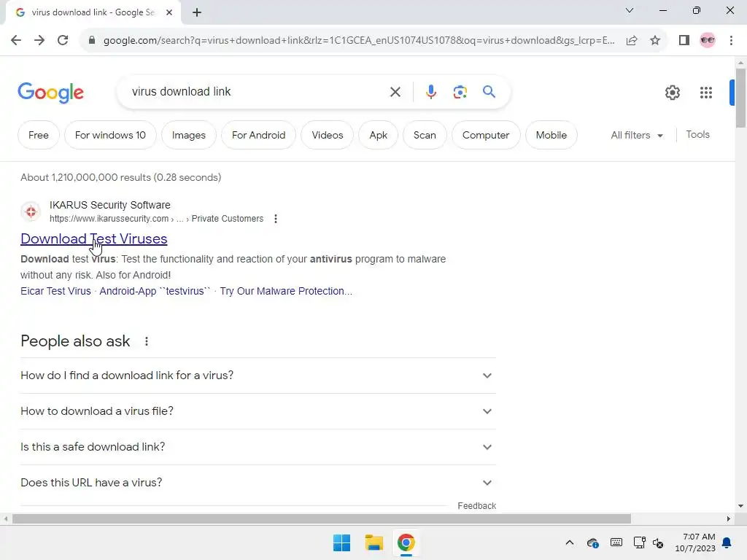
Task: Open People also ask options menu
Action: click(x=147, y=341)
